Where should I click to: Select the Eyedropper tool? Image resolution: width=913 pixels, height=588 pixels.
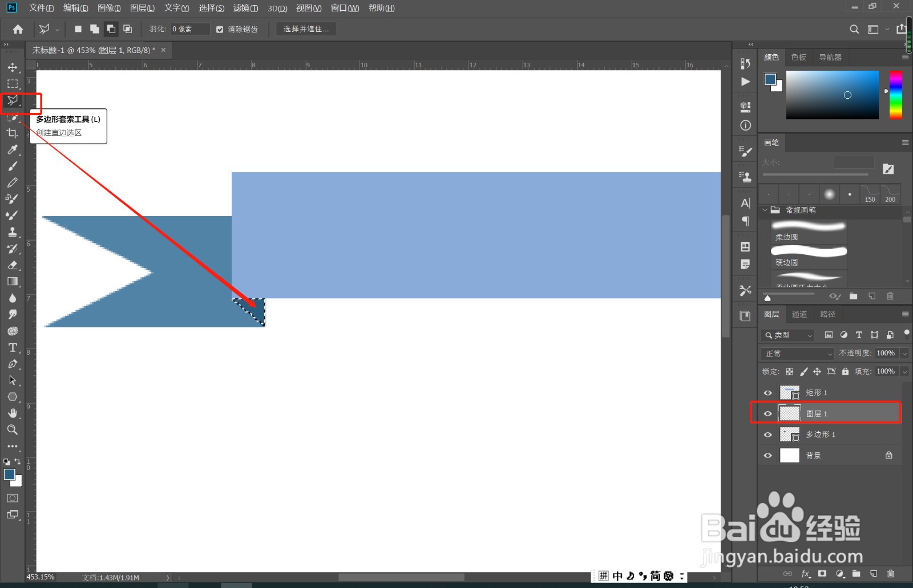[x=13, y=149]
